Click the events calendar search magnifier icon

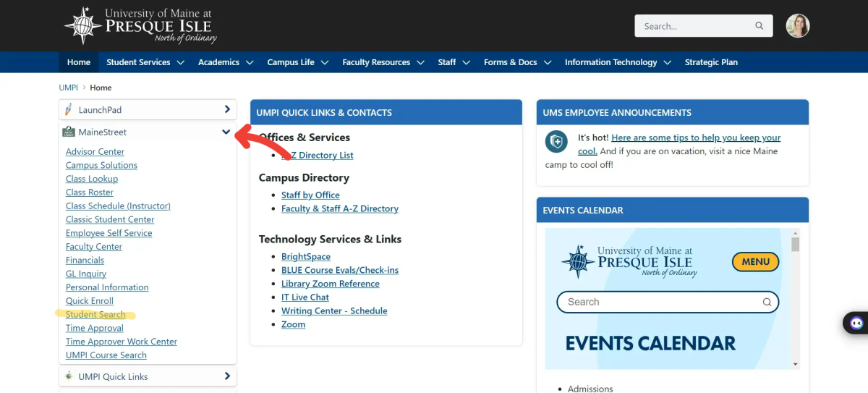(x=767, y=302)
